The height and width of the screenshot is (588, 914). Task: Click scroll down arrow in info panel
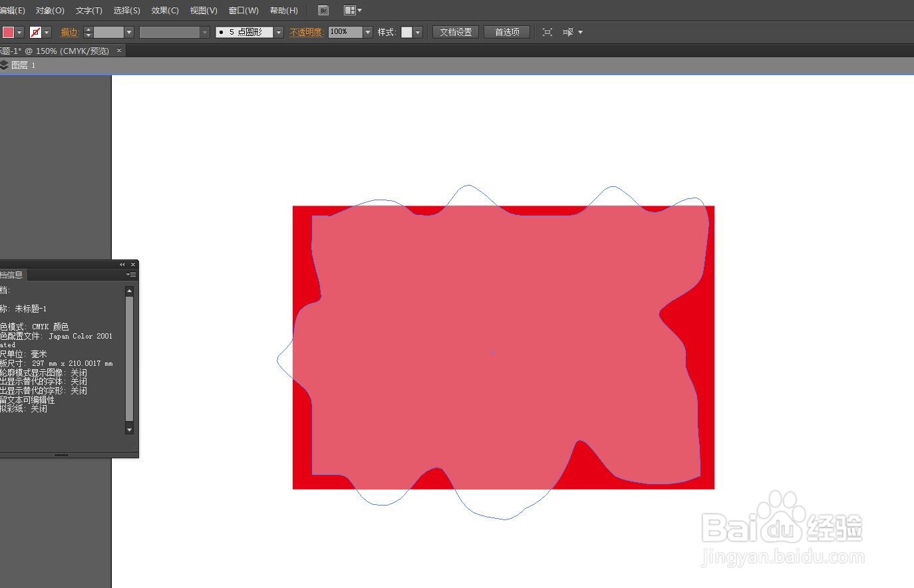tap(129, 430)
